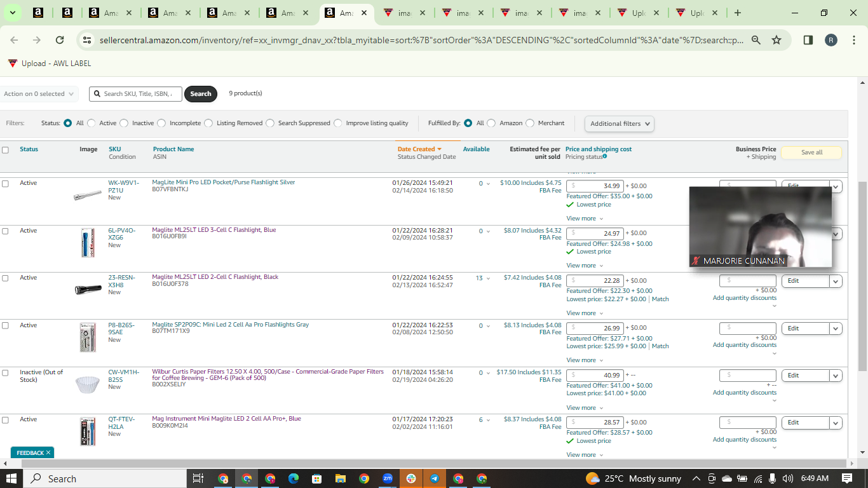This screenshot has width=868, height=488.
Task: Open the volume control in system tray
Action: [788, 478]
